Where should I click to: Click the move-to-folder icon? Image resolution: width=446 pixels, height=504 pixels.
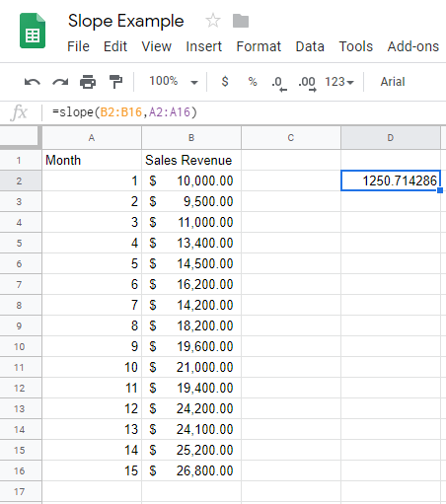[241, 21]
